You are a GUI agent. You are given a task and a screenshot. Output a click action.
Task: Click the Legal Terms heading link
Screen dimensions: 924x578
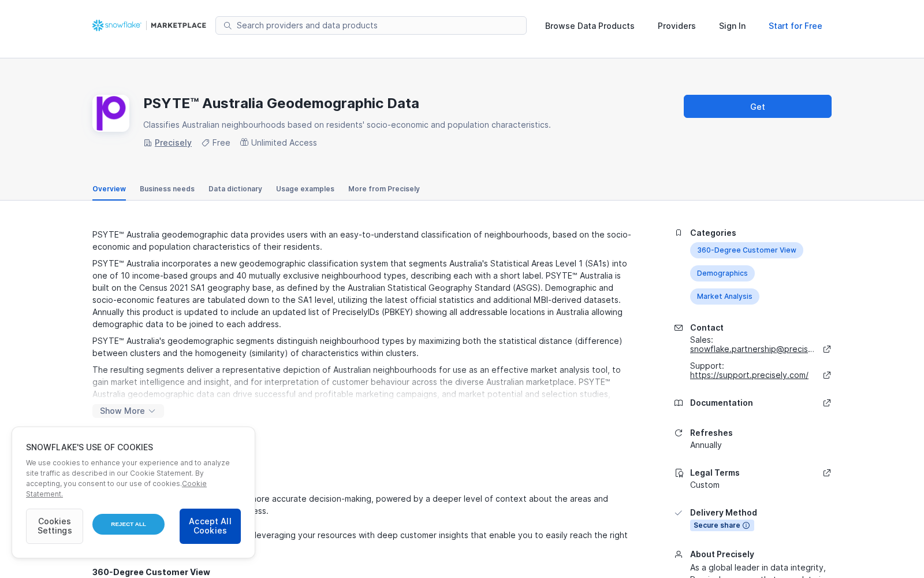tap(715, 473)
